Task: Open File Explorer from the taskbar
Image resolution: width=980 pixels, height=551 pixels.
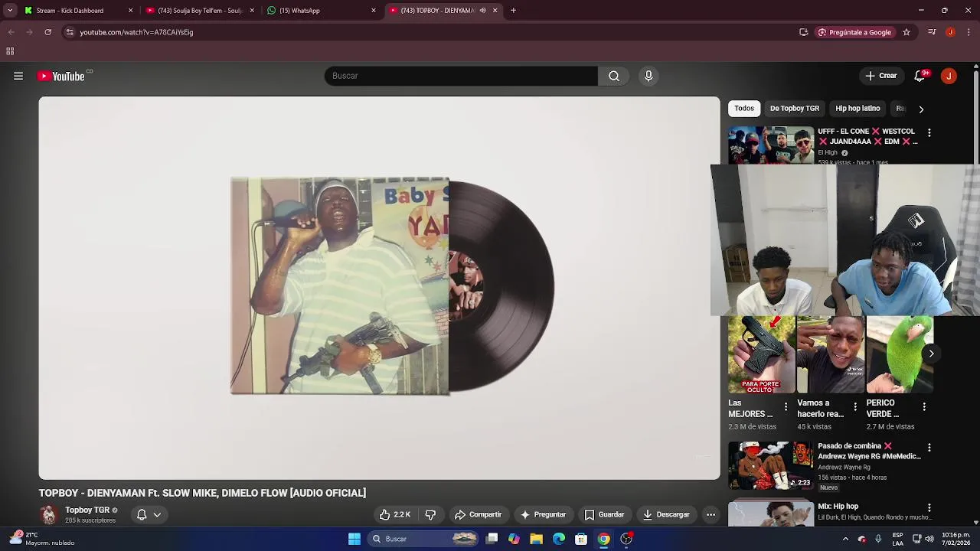Action: point(536,539)
